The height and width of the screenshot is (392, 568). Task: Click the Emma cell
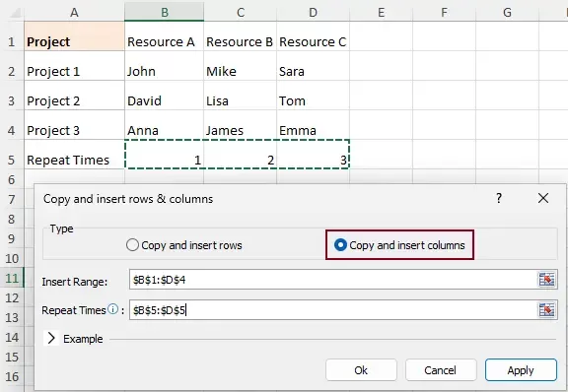click(x=313, y=125)
